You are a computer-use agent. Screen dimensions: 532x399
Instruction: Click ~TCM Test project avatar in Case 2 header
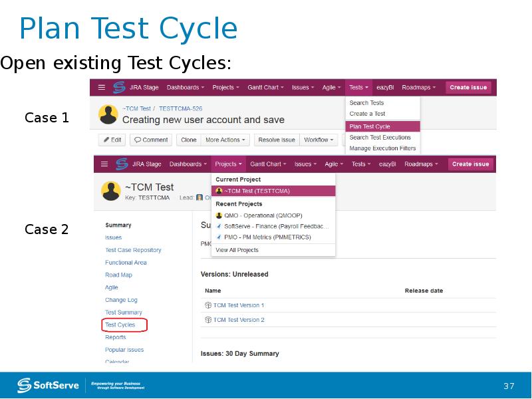pos(111,191)
